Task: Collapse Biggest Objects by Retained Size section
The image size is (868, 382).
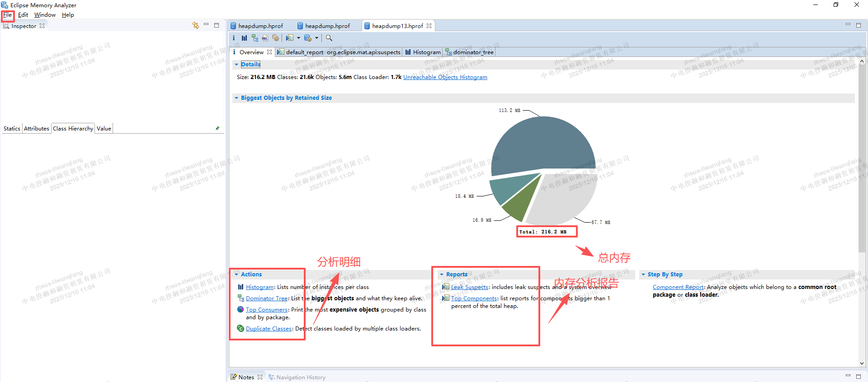Action: [236, 98]
